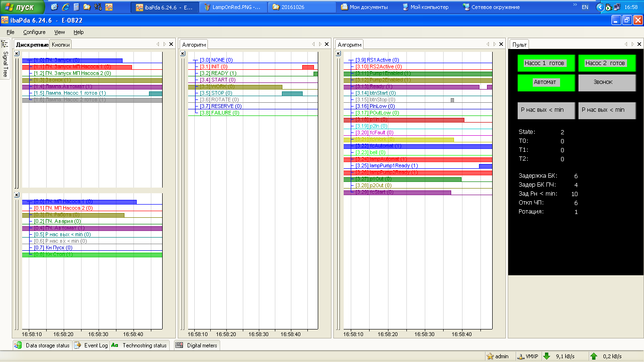Screen dimensions: 644x362
Task: Close the Дискретные panel with tab strip X
Action: [171, 44]
